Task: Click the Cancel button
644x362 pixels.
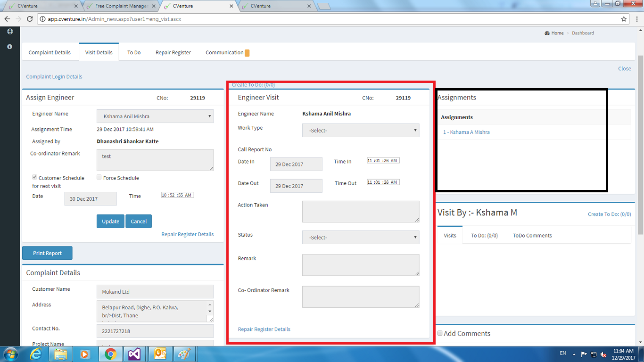Action: point(139,221)
